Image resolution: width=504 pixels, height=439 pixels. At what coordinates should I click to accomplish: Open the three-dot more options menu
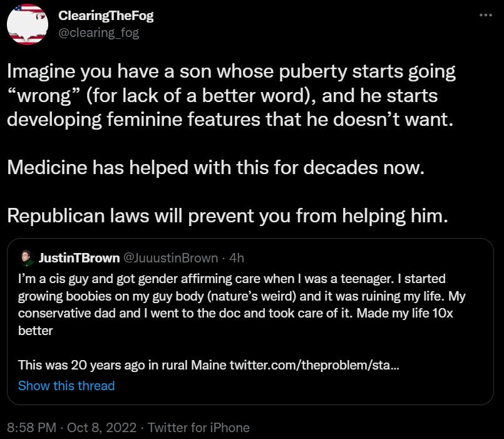coord(485,16)
